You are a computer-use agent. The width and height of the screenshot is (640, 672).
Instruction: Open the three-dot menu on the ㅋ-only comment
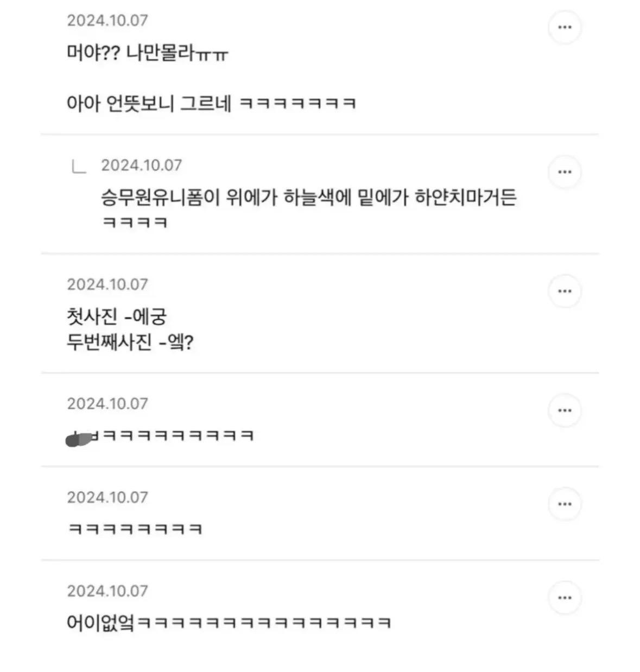(x=565, y=504)
